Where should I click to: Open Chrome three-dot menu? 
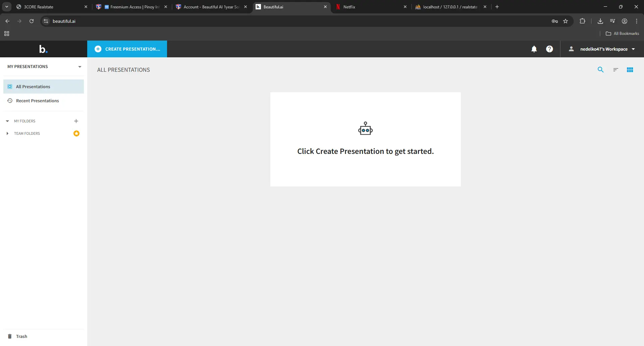point(637,21)
